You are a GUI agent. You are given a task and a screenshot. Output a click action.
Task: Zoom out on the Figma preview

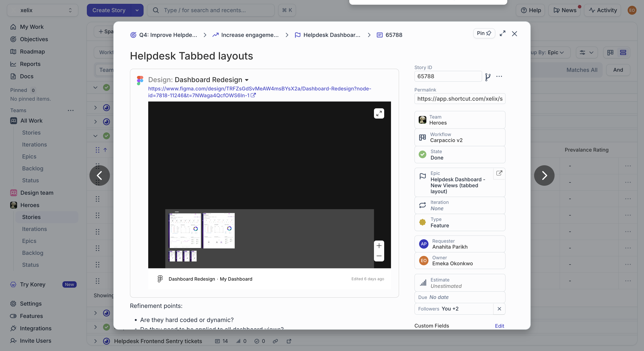pyautogui.click(x=379, y=256)
